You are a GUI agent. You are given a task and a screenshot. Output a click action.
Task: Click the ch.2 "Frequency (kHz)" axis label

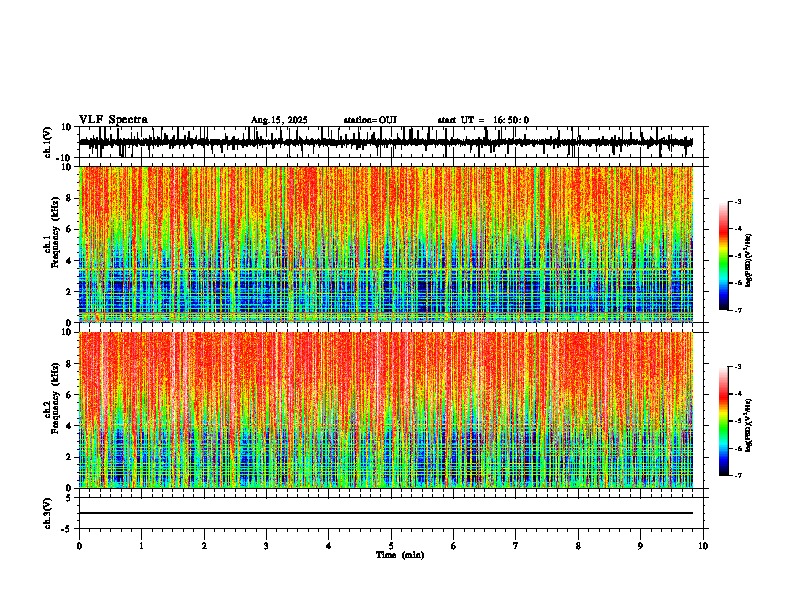(x=56, y=398)
